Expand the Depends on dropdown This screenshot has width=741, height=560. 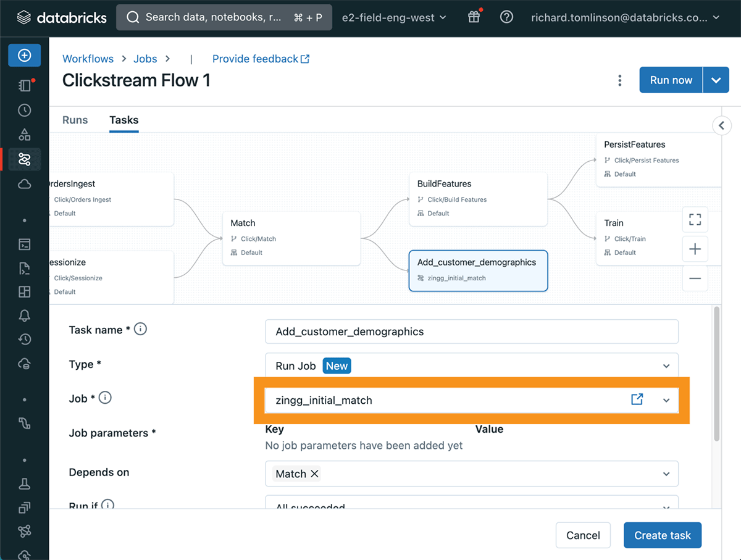point(666,474)
